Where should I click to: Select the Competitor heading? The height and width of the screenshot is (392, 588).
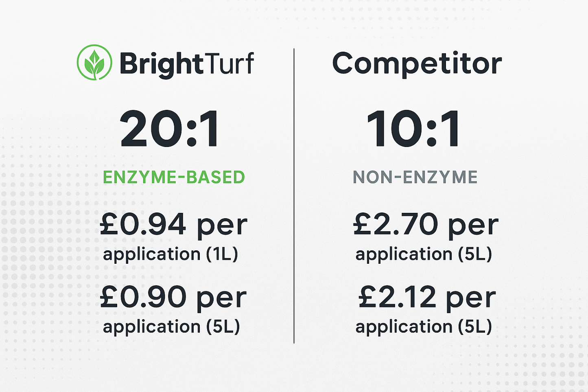(417, 63)
